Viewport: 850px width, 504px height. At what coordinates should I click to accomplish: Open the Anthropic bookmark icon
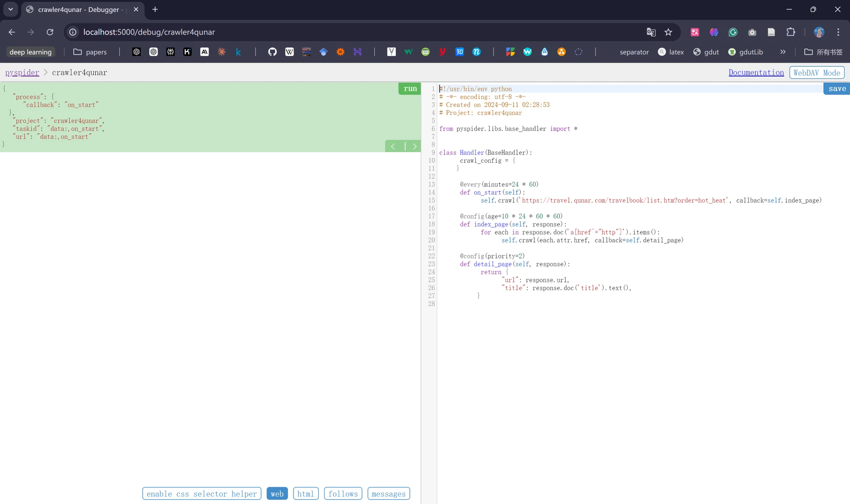204,52
